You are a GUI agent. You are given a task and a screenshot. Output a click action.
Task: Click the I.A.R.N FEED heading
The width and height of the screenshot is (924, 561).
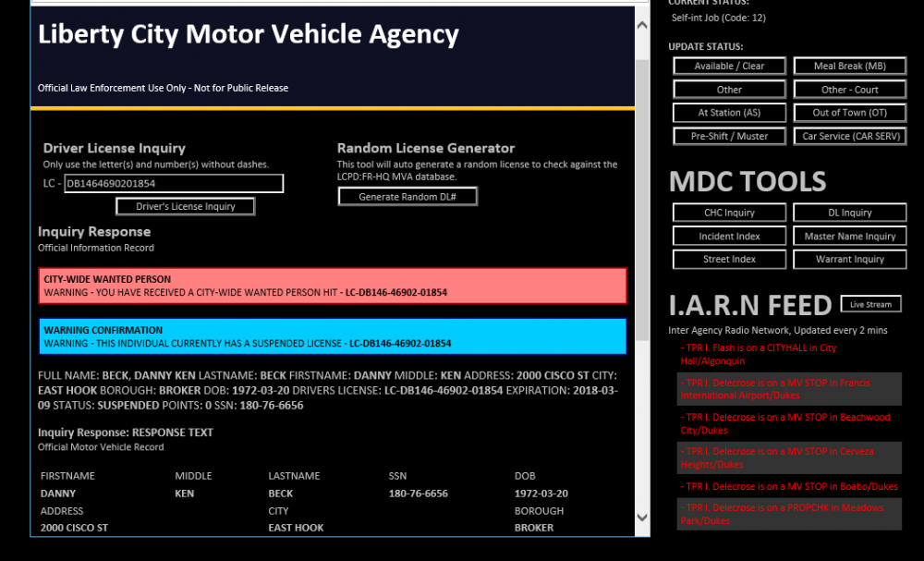pyautogui.click(x=750, y=305)
